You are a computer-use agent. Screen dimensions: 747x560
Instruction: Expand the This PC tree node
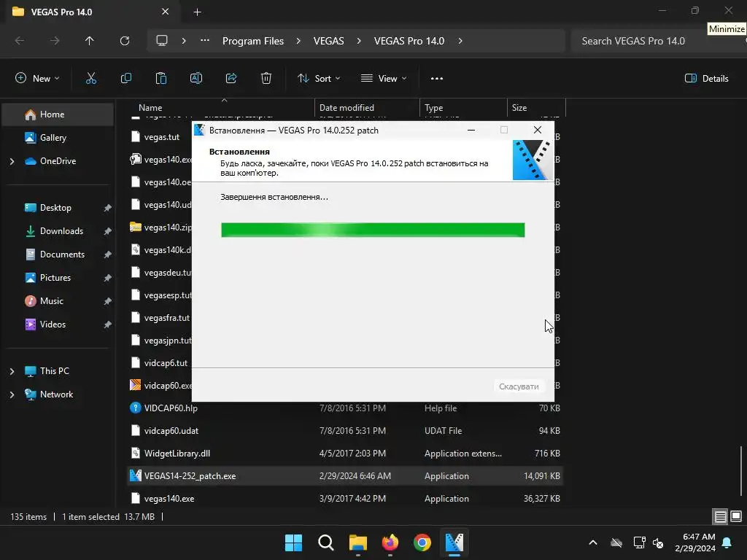(12, 371)
